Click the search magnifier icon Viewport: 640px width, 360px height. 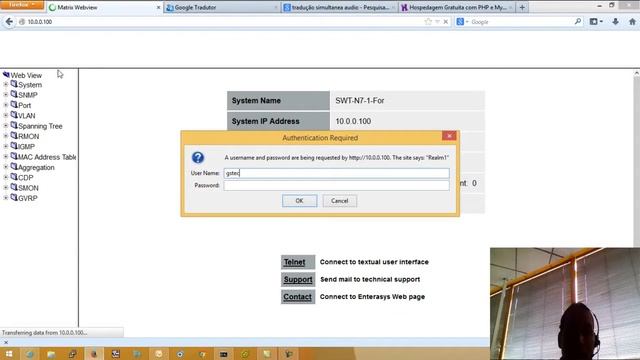(578, 21)
